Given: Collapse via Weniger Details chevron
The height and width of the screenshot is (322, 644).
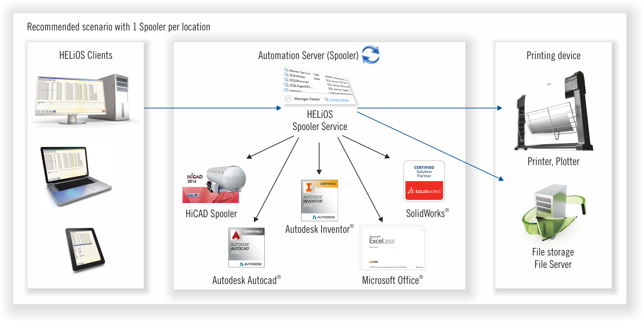Looking at the screenshot, I should [x=288, y=98].
